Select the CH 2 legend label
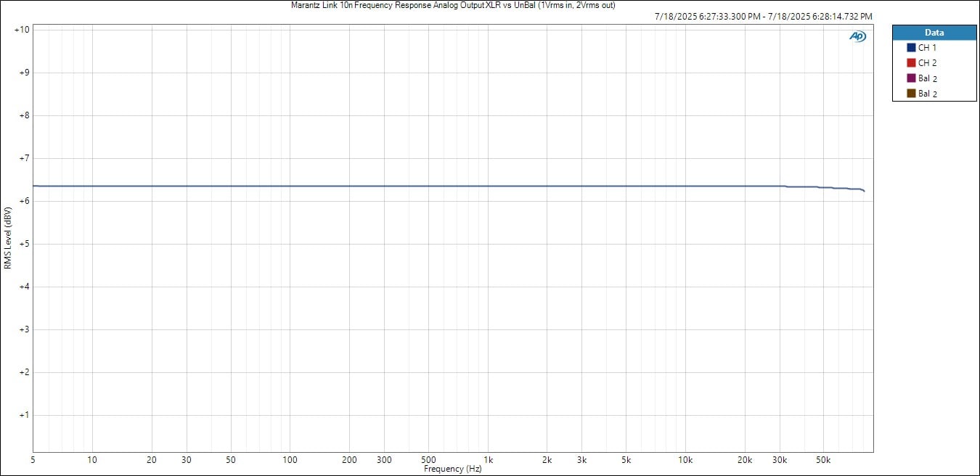The image size is (980, 476). coord(927,63)
